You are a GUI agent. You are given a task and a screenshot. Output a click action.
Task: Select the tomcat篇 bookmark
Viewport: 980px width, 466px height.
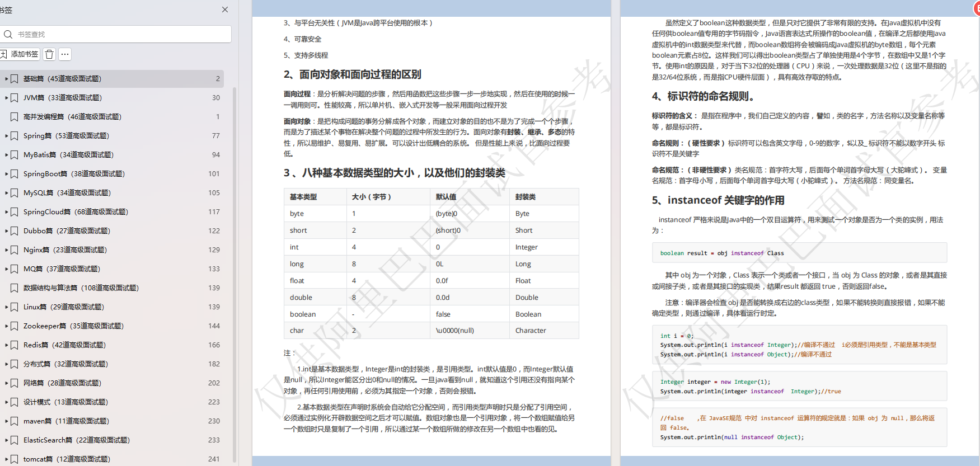tap(67, 459)
